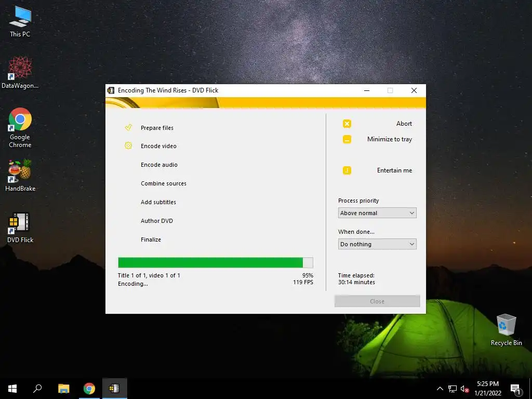Click the Add subtitles step text
532x399 pixels.
click(x=158, y=202)
